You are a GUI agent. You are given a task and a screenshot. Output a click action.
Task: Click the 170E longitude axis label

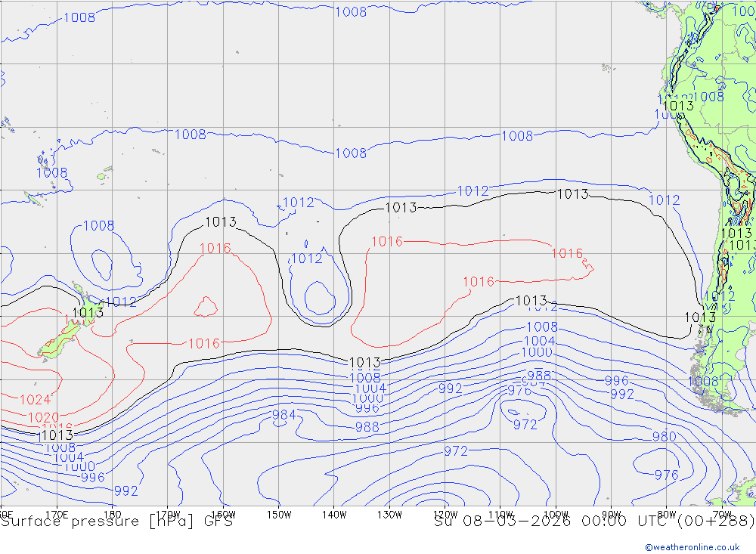click(57, 515)
